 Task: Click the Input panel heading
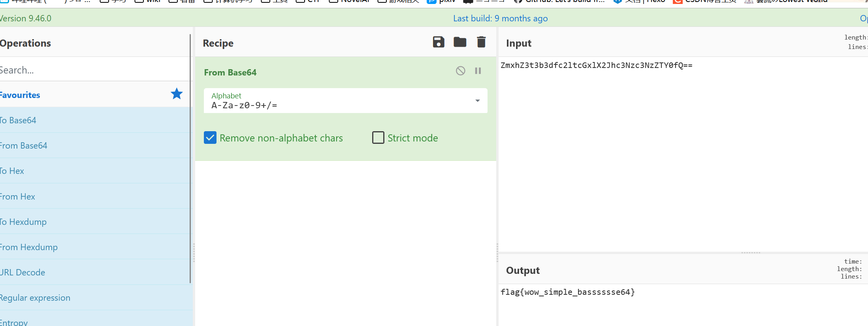point(519,43)
